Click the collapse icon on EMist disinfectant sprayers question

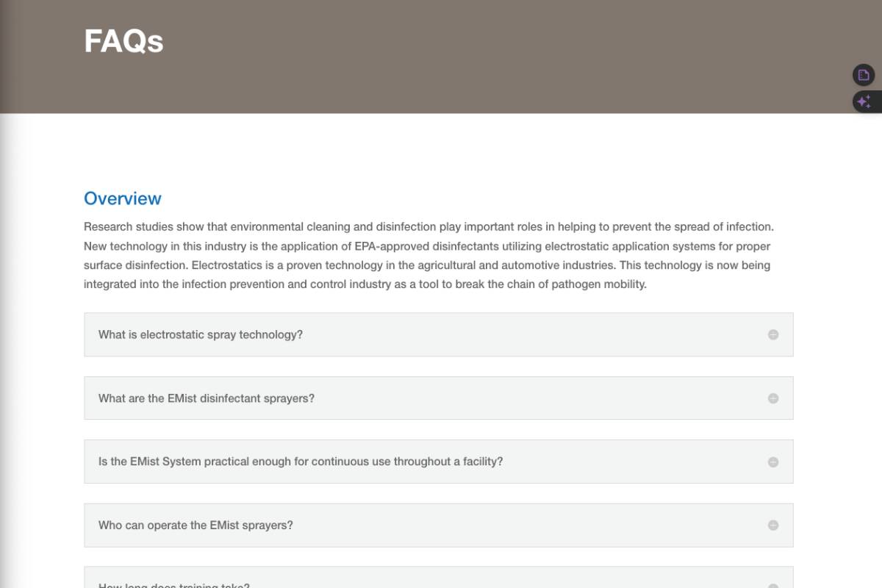point(772,398)
